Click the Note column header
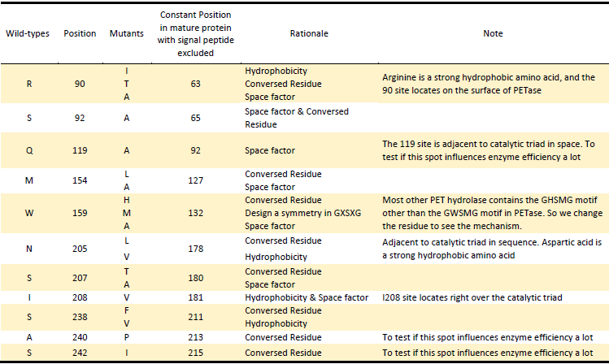Image resolution: width=609 pixels, height=364 pixels. 492,34
